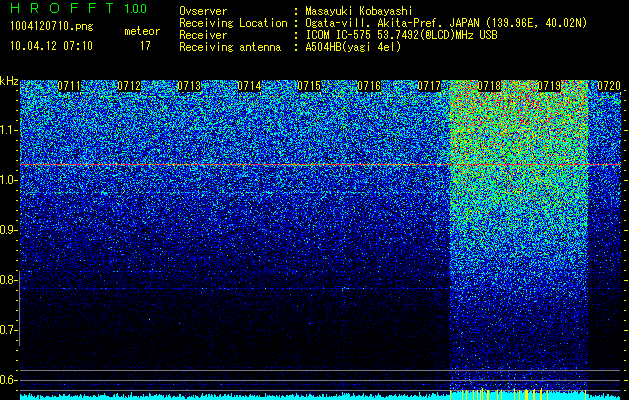629x400 pixels.
Task: Click the Receiving Location label
Action: click(233, 23)
